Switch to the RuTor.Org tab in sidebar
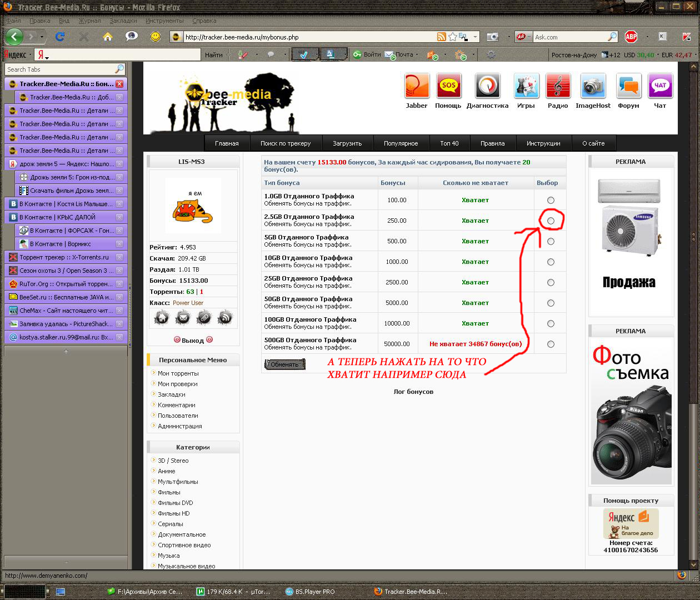700x600 pixels. (66, 284)
